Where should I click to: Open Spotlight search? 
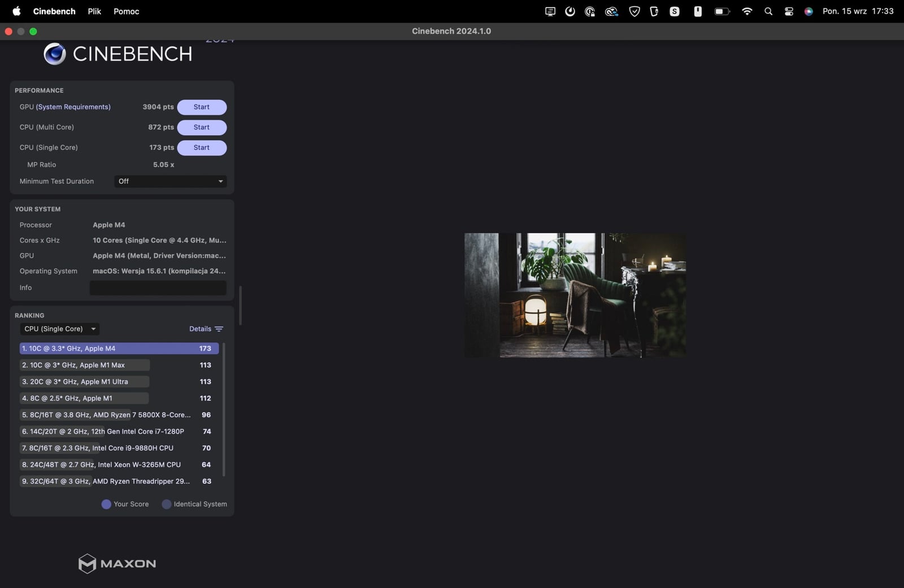[768, 11]
